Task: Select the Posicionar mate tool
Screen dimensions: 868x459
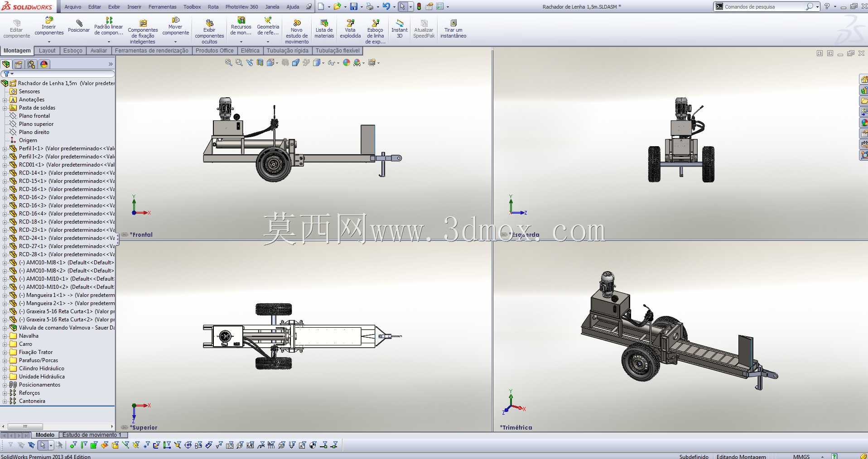Action: tap(79, 26)
